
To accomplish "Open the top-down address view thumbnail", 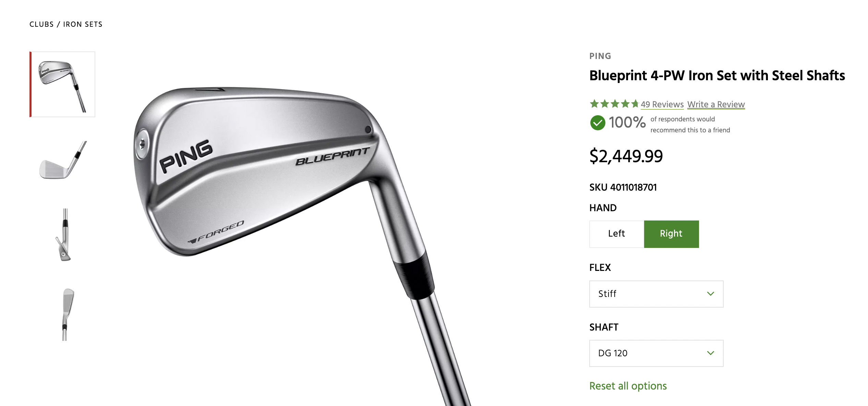I will click(68, 314).
